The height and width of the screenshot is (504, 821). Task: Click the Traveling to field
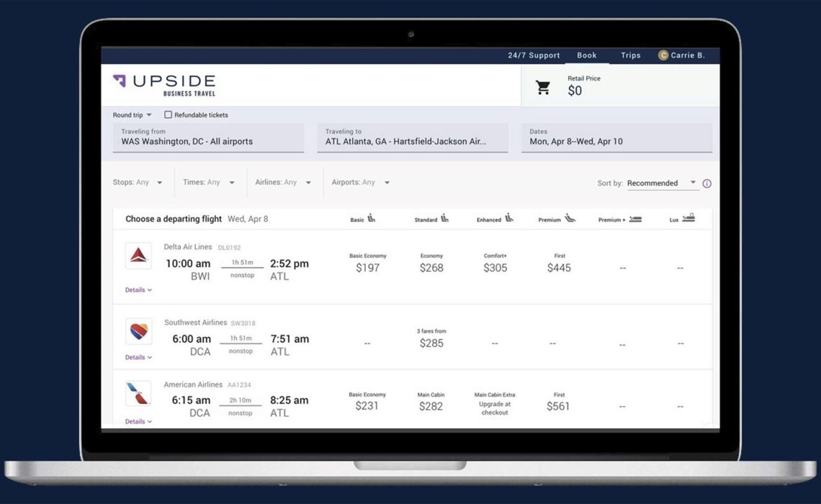tap(413, 138)
